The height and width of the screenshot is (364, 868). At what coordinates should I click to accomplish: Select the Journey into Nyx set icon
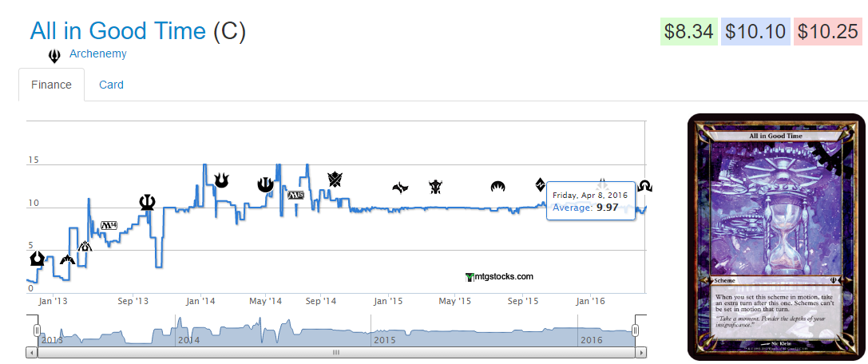(x=265, y=184)
